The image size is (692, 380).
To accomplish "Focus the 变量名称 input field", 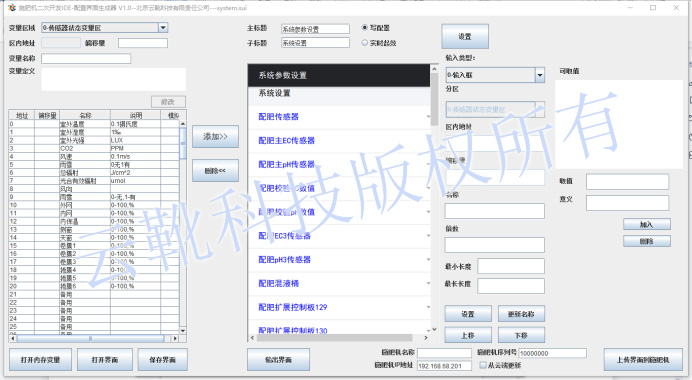I will pyautogui.click(x=86, y=59).
